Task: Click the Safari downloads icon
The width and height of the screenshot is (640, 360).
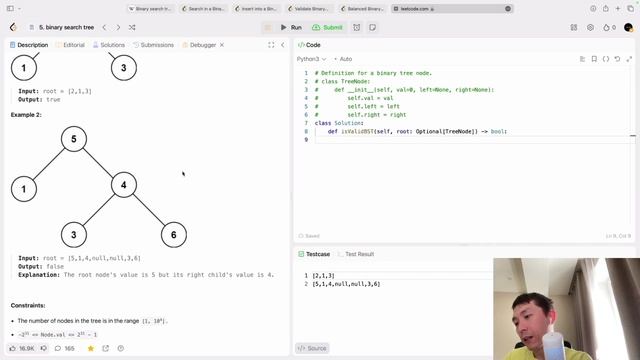Action: tap(593, 9)
